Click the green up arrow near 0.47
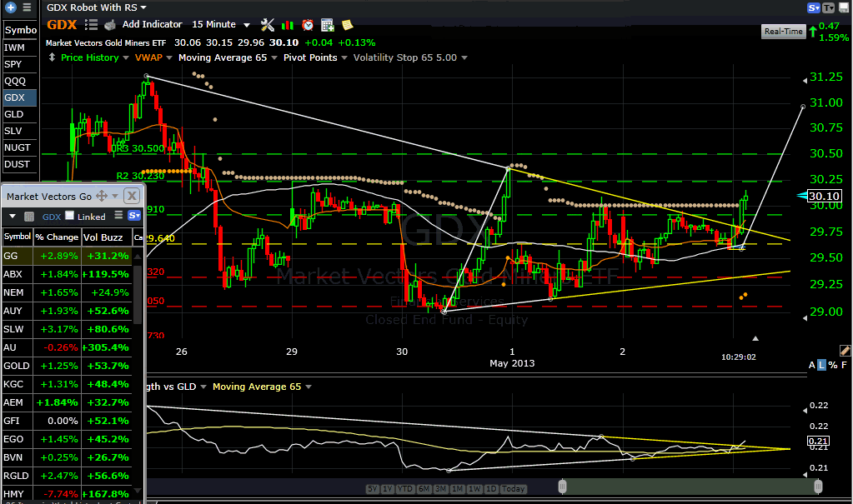Image resolution: width=853 pixels, height=504 pixels. click(x=812, y=32)
